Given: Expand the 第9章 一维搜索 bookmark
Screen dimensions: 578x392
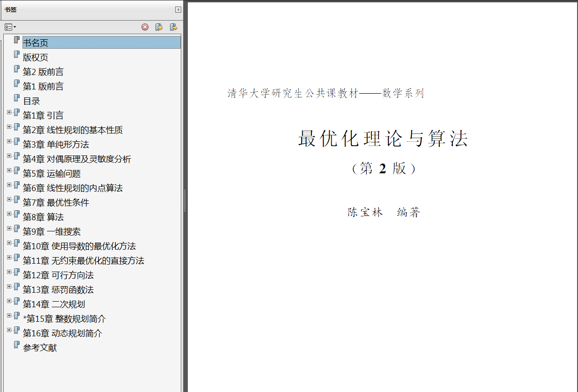Looking at the screenshot, I should 9,229.
